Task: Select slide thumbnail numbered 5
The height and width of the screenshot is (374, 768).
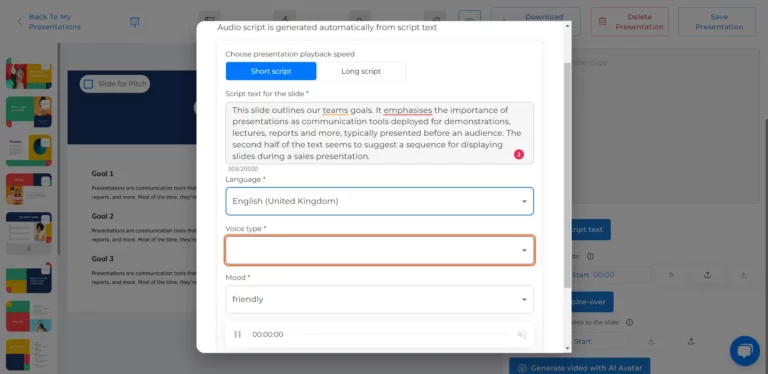Action: pyautogui.click(x=28, y=228)
